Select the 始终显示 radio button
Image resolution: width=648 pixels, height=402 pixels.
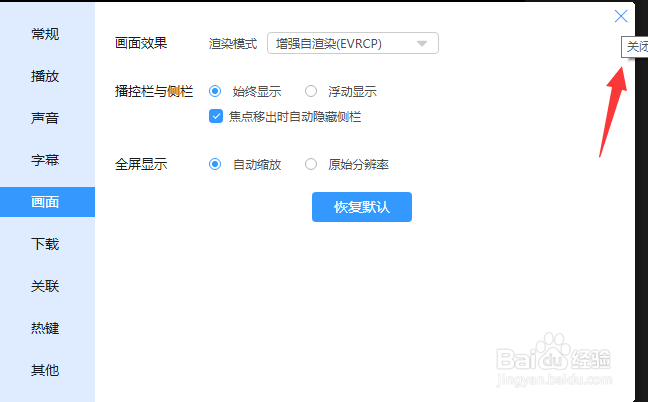click(x=215, y=91)
